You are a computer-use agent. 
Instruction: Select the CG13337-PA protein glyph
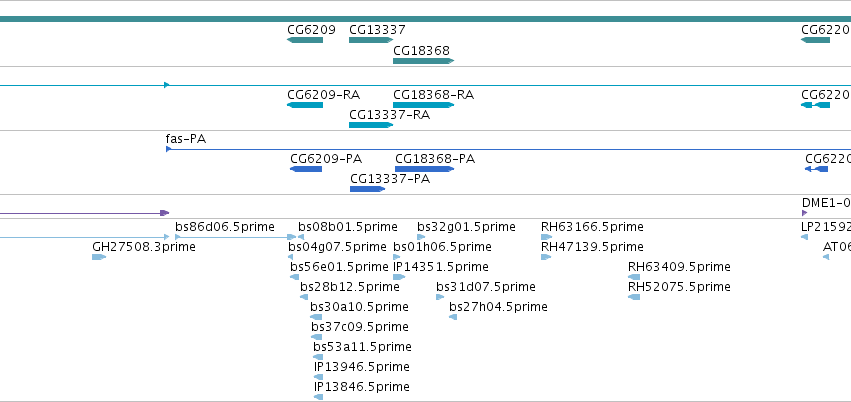367,189
